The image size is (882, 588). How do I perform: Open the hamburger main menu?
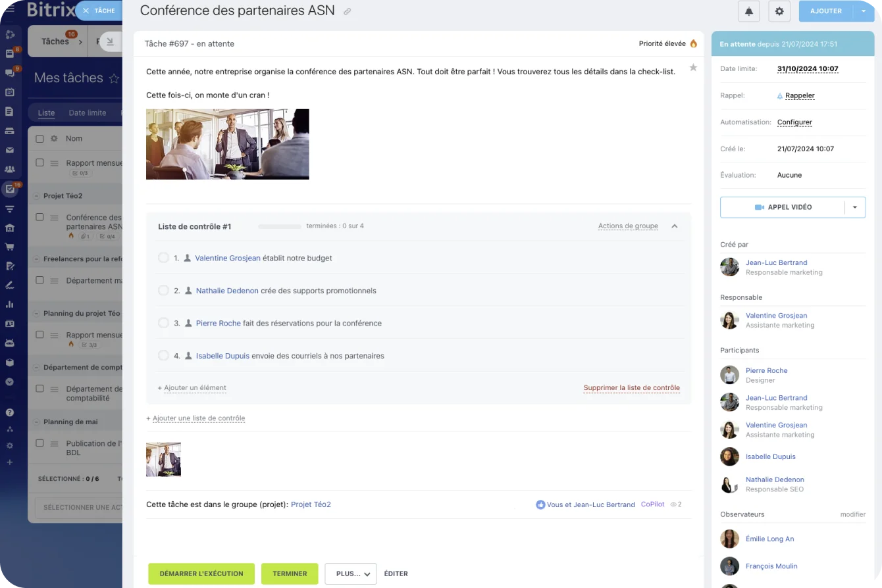click(10, 9)
